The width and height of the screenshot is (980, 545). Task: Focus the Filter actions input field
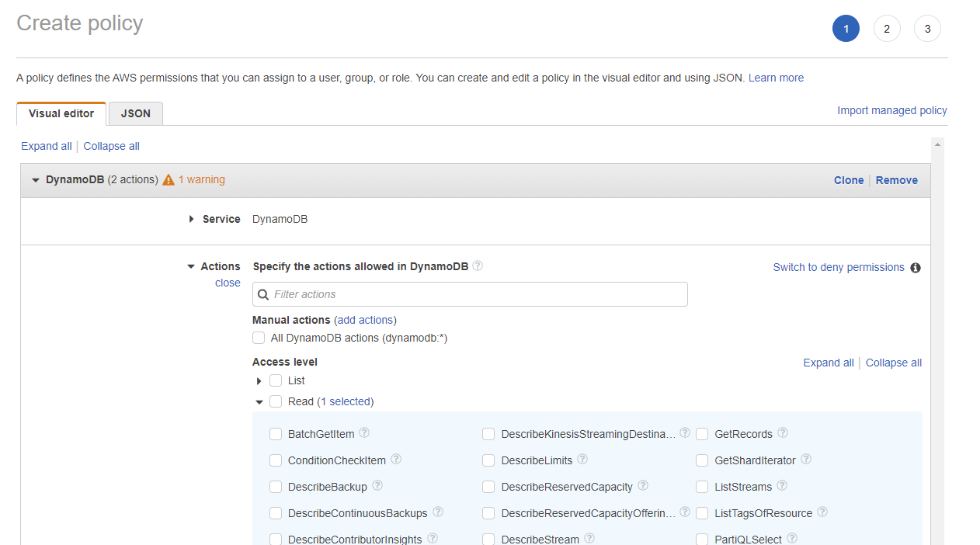point(470,294)
